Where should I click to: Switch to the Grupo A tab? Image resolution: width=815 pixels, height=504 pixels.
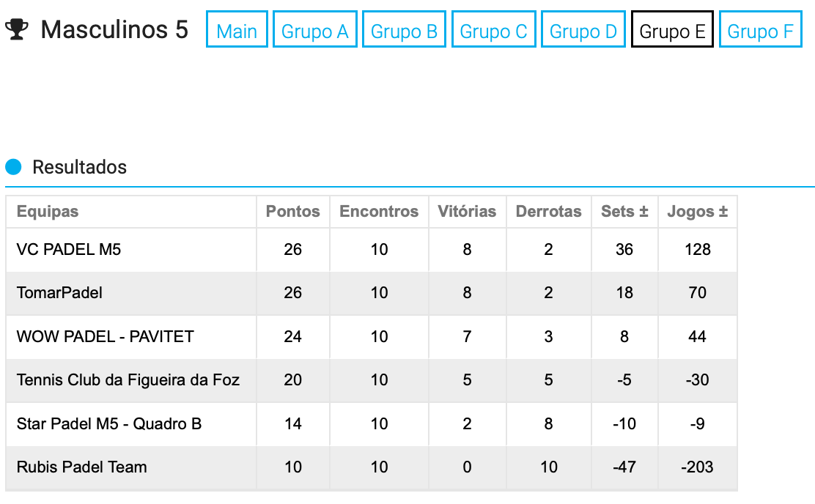point(315,29)
